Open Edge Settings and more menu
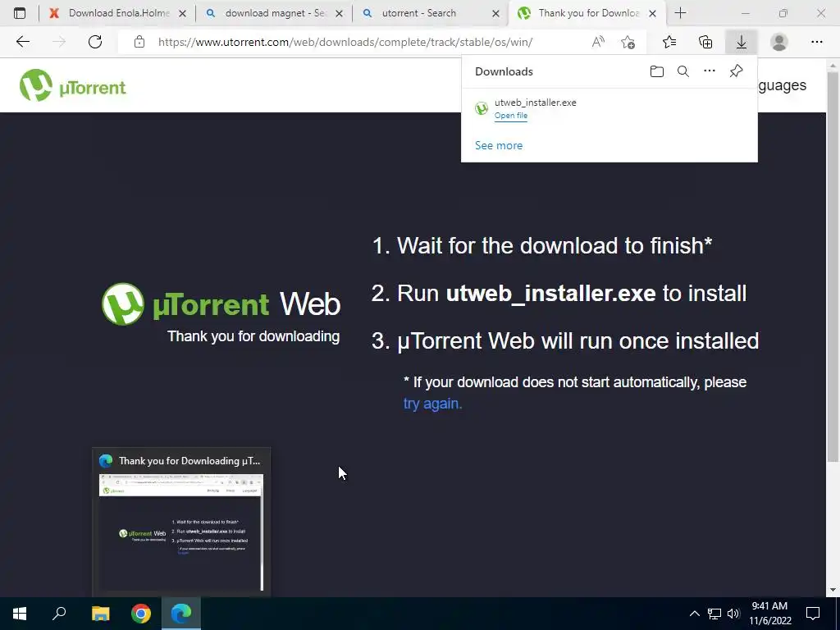Screen dimensions: 840x630 (x=816, y=42)
